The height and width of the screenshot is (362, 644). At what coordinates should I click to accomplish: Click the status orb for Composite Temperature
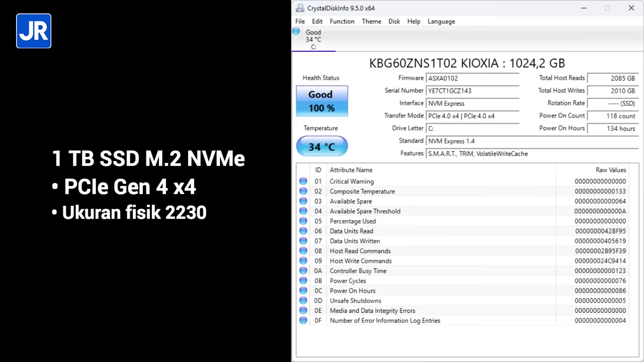[x=303, y=191]
